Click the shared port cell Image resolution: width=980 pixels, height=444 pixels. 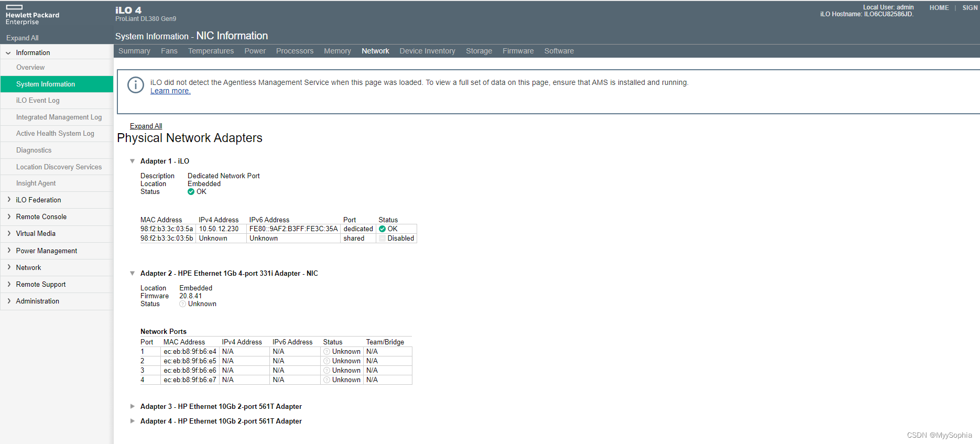tap(358, 239)
